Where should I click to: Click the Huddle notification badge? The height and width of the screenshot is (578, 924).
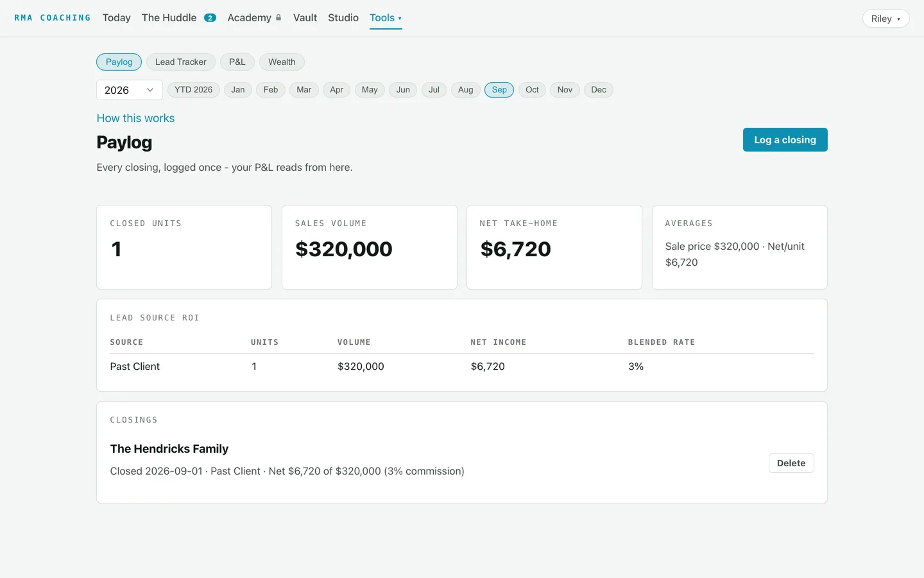(210, 18)
